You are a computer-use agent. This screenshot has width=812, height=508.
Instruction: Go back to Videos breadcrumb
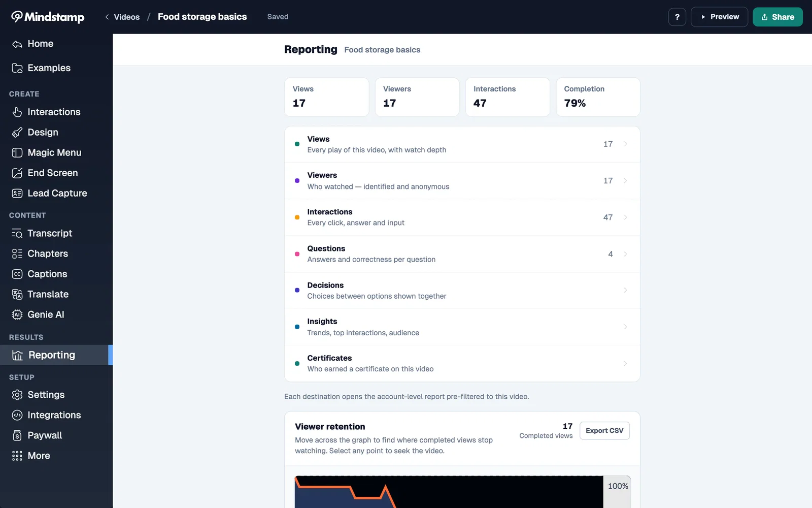point(122,17)
